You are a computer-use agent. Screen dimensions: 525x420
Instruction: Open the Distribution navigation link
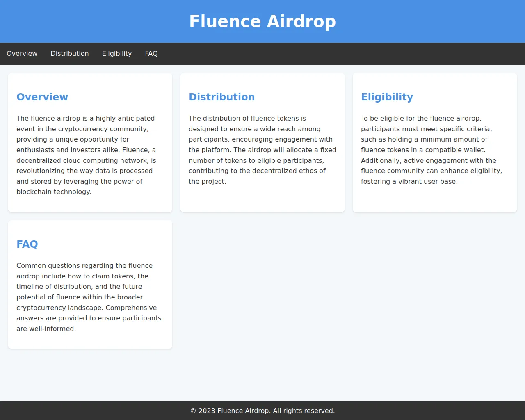69,54
